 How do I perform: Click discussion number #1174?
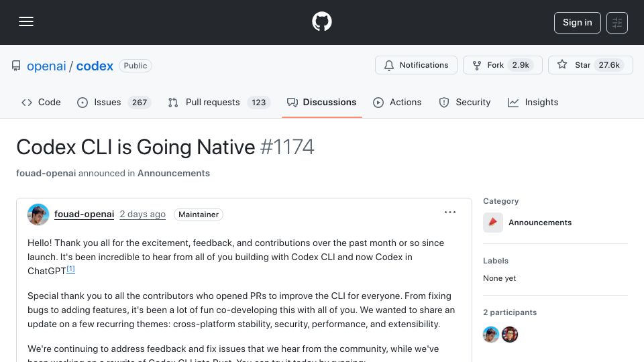(x=287, y=147)
